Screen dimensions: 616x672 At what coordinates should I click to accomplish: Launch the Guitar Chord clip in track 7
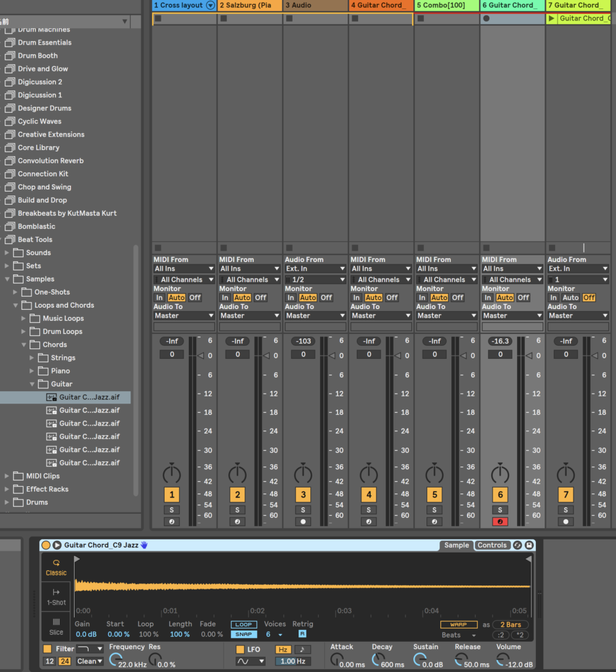tap(552, 18)
